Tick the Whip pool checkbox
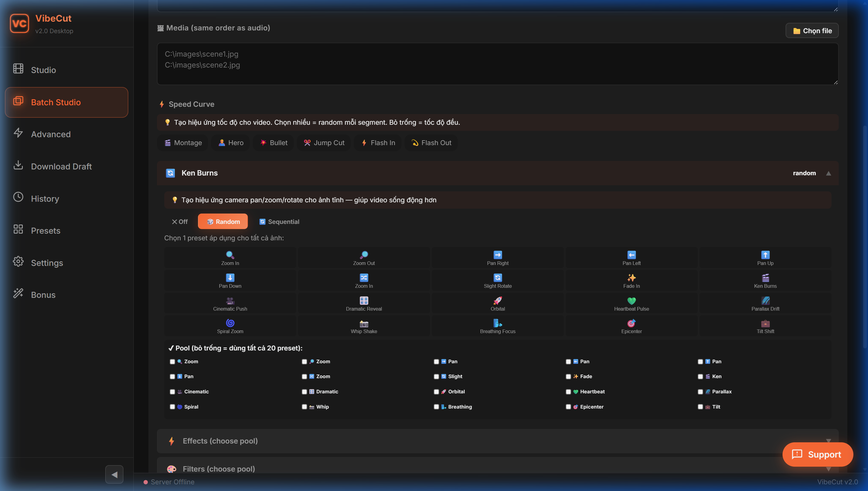868x491 pixels. (x=304, y=407)
